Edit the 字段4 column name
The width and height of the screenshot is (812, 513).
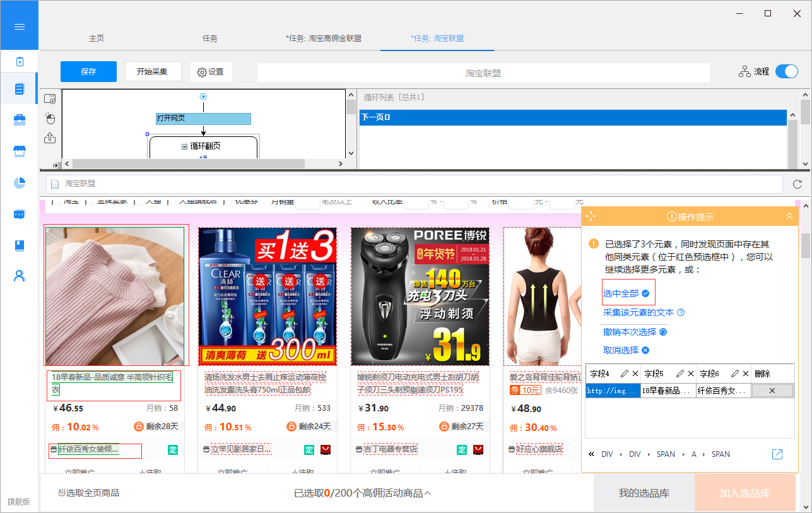[x=625, y=374]
